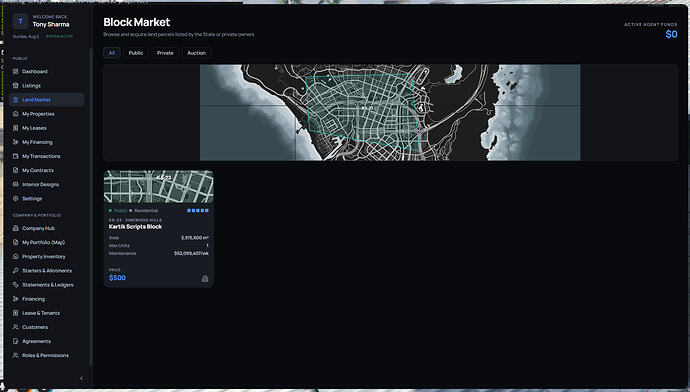Click the Agreements icon
690x392 pixels.
[16, 341]
